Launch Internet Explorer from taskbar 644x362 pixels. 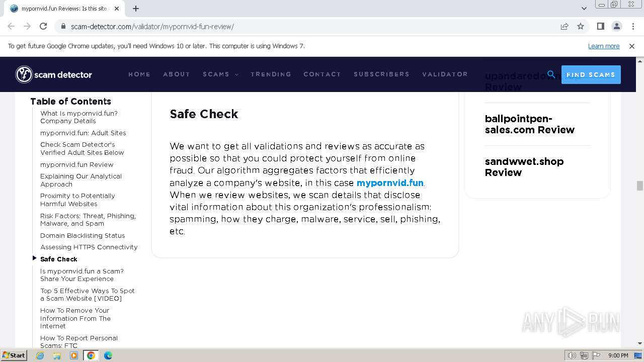[x=40, y=355]
